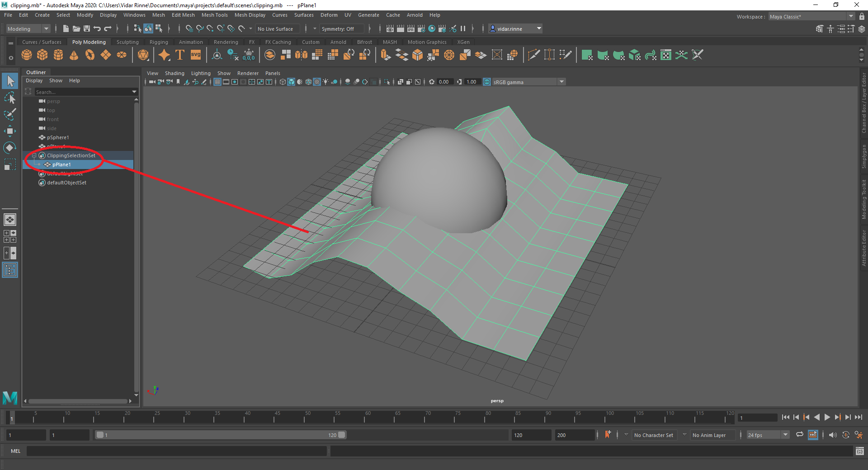Activate the Rotate tool in the toolbox
This screenshot has height=470, width=868.
click(x=10, y=148)
